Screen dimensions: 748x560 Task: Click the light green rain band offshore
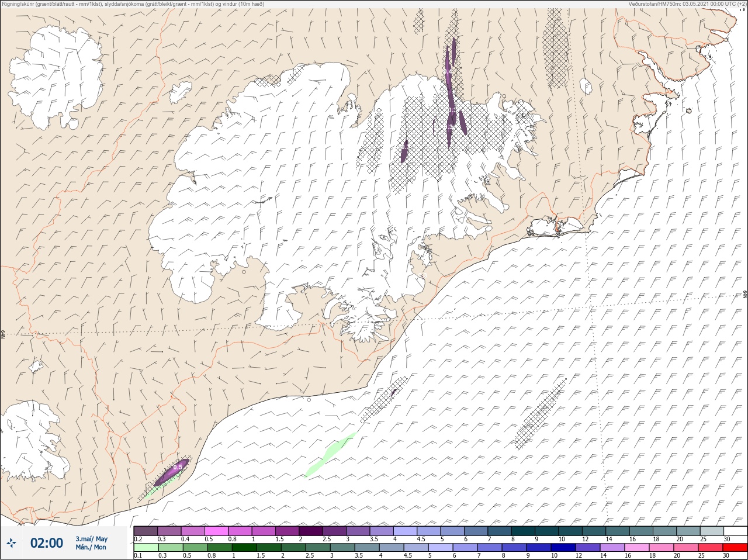coord(330,454)
